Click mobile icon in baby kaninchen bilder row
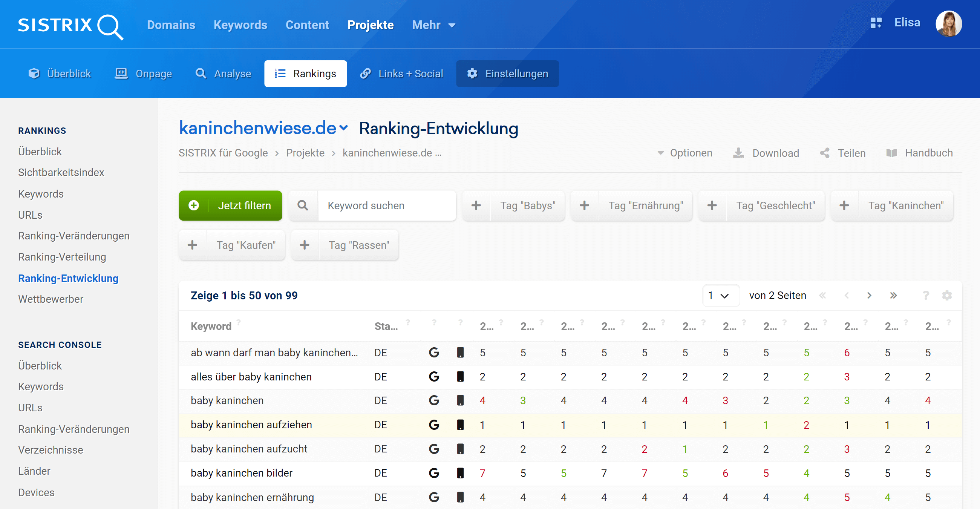Viewport: 980px width, 509px height. (x=460, y=473)
